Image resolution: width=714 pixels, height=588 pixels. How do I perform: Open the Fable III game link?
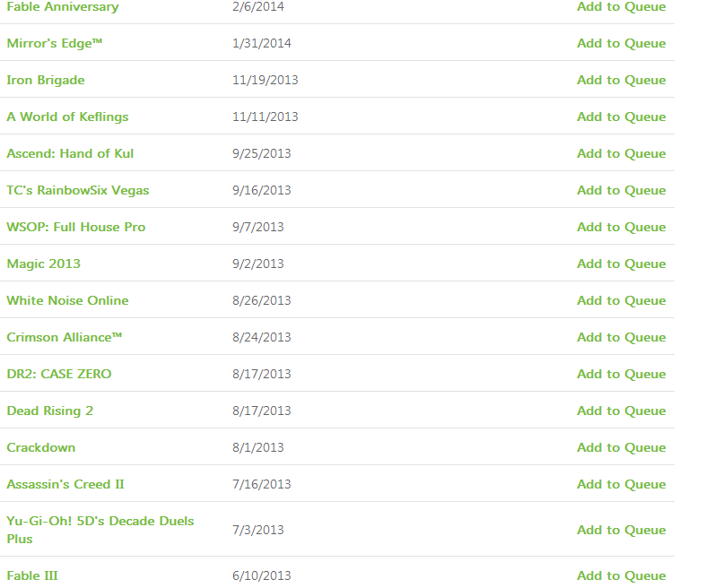tap(32, 575)
